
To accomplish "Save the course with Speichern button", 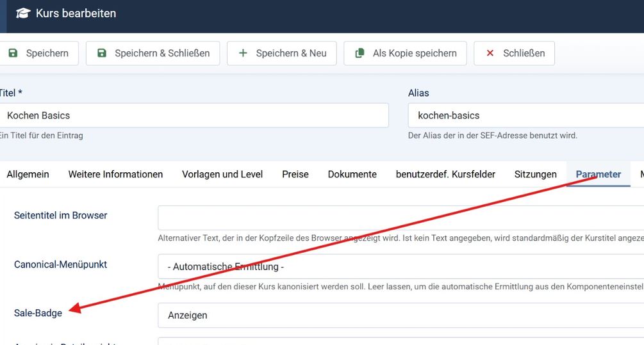I will coord(38,53).
